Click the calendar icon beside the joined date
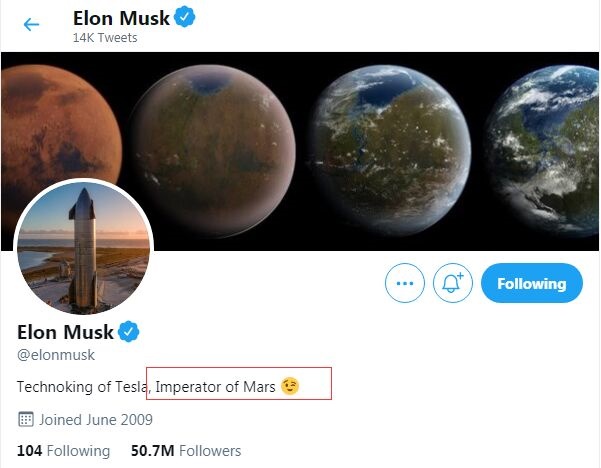601x468 pixels. [26, 419]
